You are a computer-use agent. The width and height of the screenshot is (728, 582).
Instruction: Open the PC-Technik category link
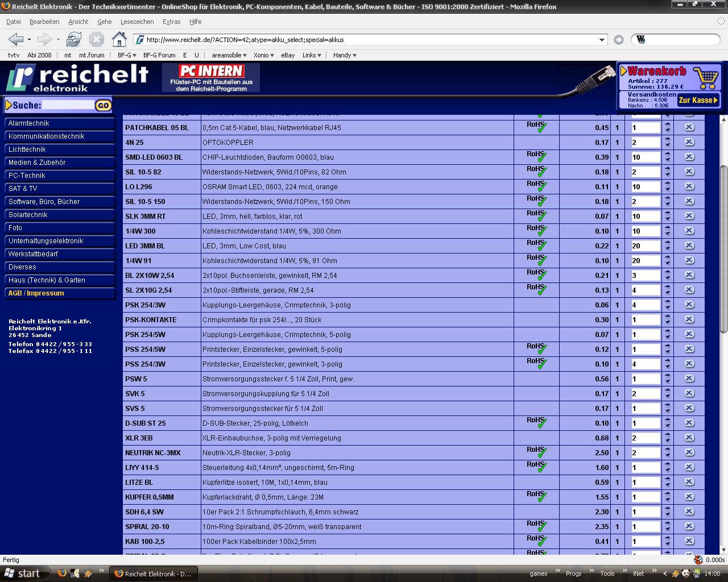(27, 176)
